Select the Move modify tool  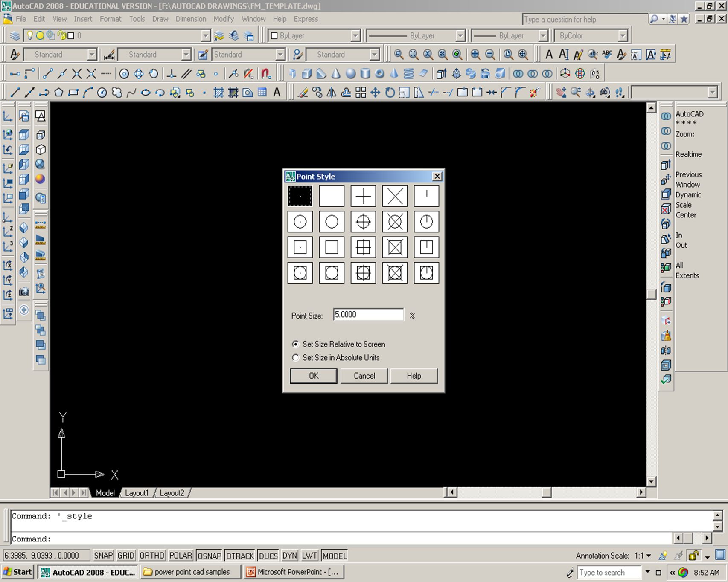pyautogui.click(x=375, y=92)
